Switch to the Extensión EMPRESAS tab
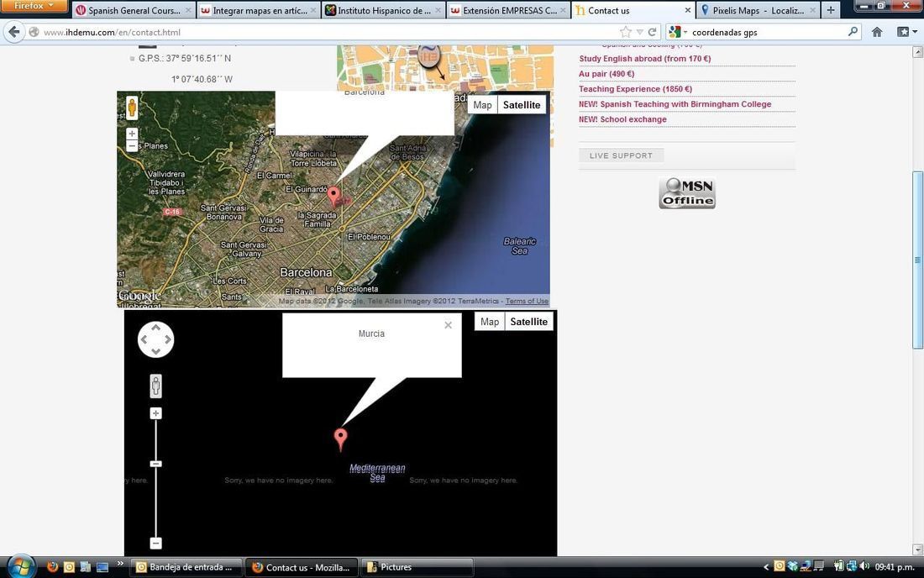924x578 pixels. click(508, 10)
